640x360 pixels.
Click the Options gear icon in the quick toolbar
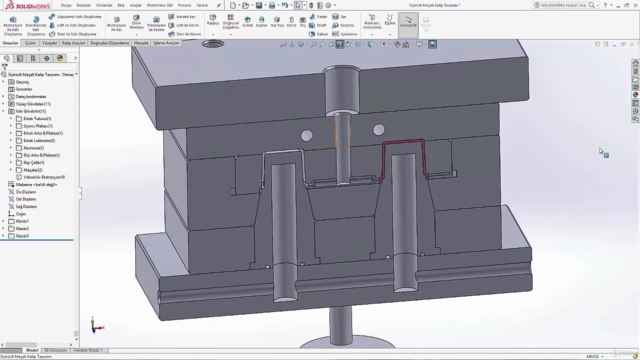click(x=328, y=5)
